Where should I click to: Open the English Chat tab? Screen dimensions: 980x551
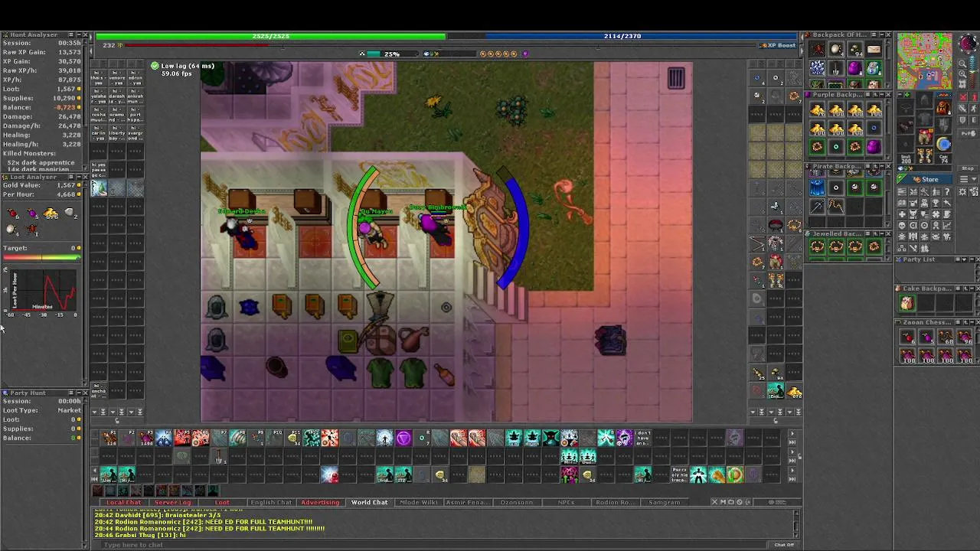pos(271,502)
